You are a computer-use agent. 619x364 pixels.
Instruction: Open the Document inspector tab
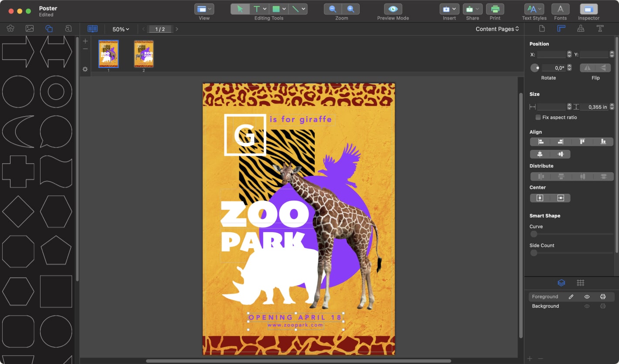(542, 28)
